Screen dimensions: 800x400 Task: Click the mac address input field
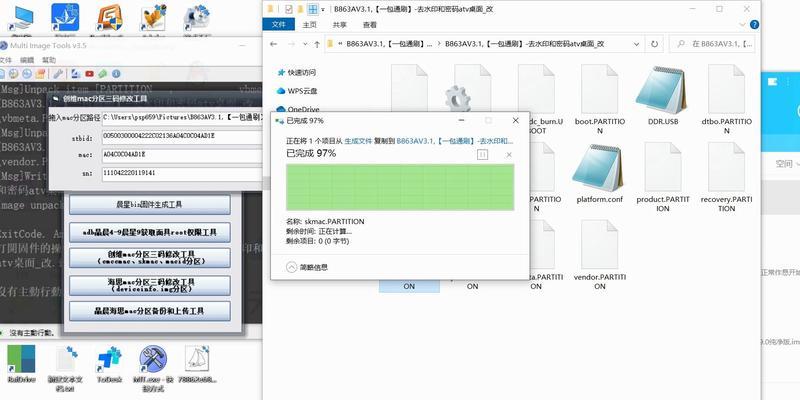click(x=182, y=155)
